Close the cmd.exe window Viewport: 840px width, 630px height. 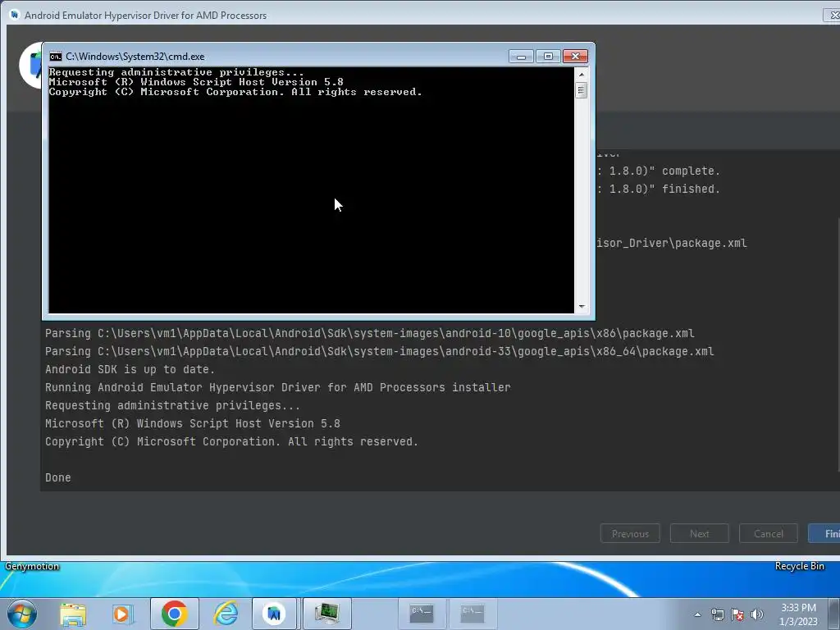575,57
